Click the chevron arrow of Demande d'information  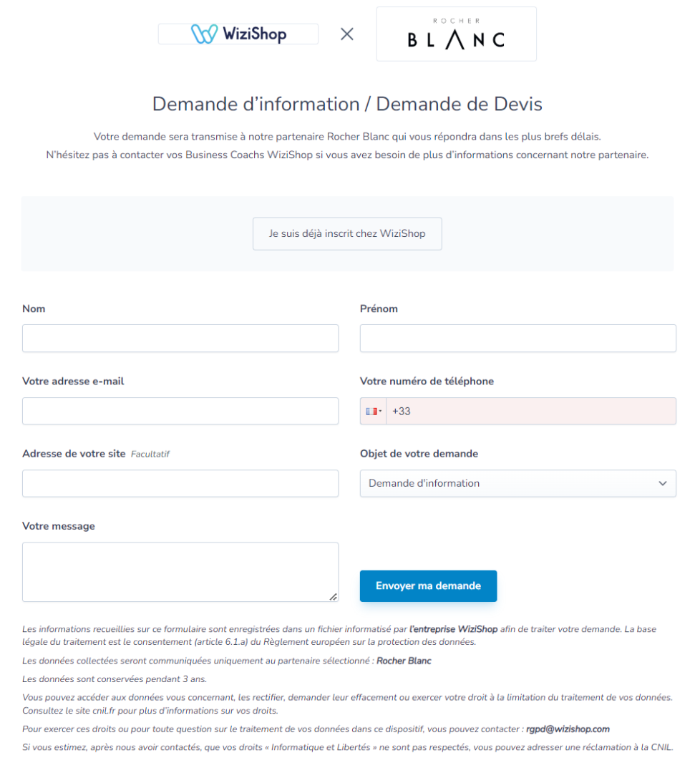[x=663, y=483]
